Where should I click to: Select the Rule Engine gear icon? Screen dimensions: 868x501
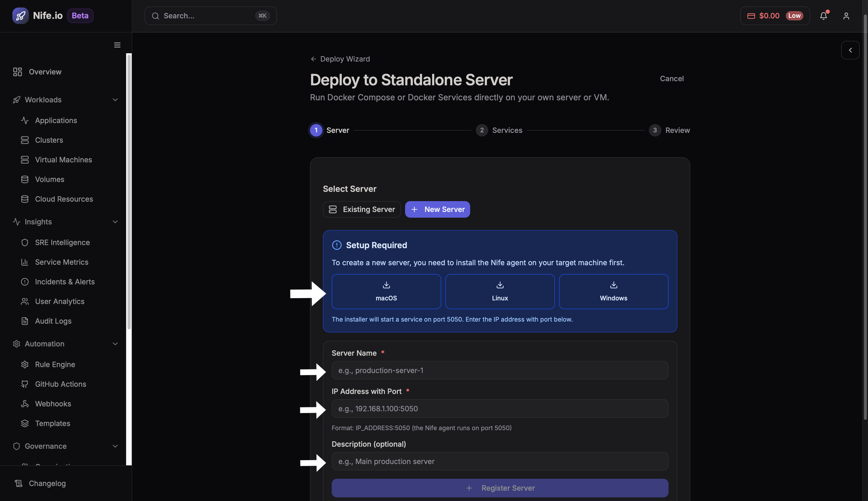pyautogui.click(x=25, y=364)
